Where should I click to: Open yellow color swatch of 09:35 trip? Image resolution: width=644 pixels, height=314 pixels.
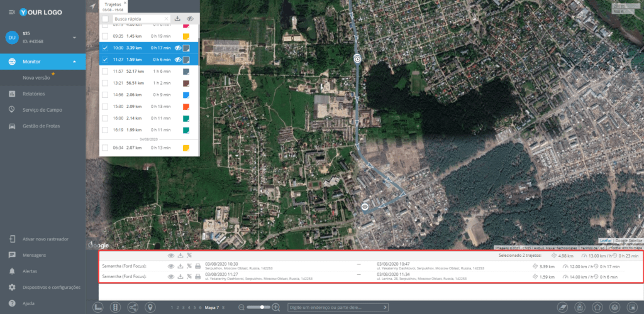186,36
